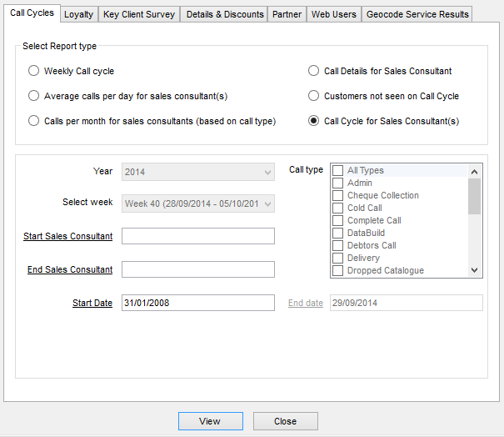This screenshot has width=504, height=437.
Task: Check the Cold Call checkbox
Action: (337, 208)
